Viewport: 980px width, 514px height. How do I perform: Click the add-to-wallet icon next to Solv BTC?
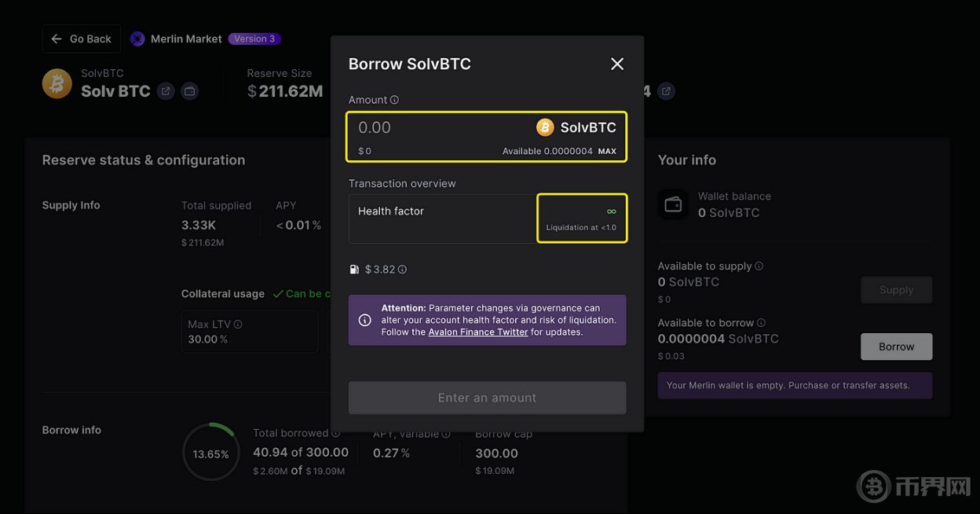point(189,91)
